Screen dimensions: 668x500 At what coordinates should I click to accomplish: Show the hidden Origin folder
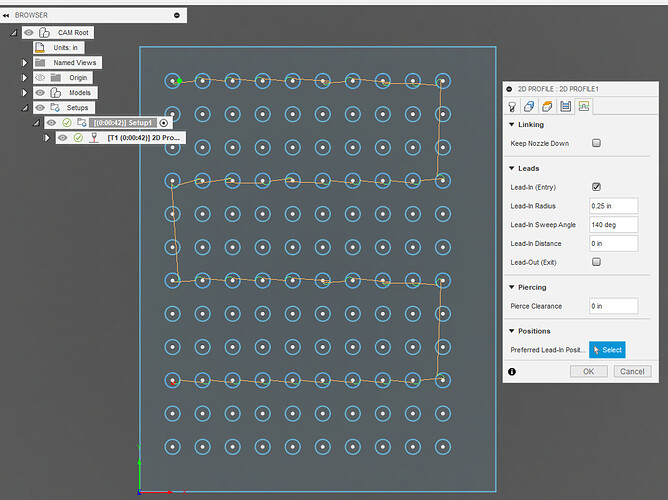pos(40,78)
